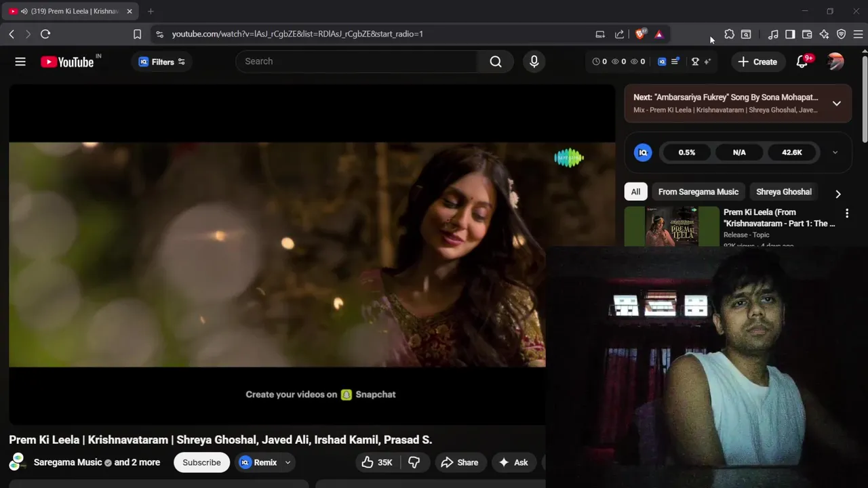Collapse the Next playlist panel chevron
Image resolution: width=868 pixels, height=488 pixels.
tap(837, 104)
